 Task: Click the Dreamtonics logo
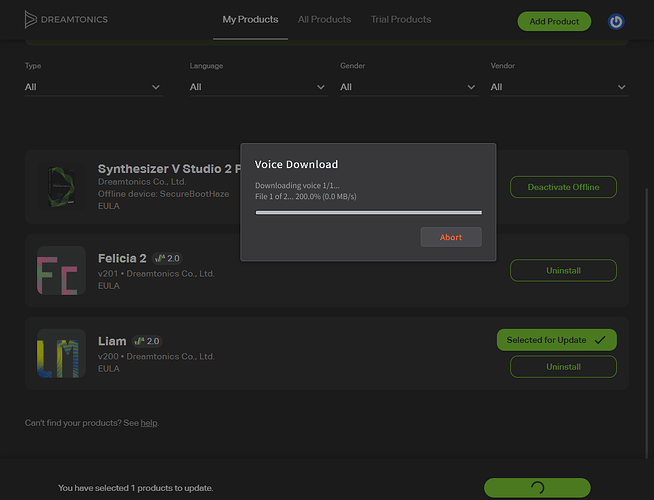(x=66, y=20)
